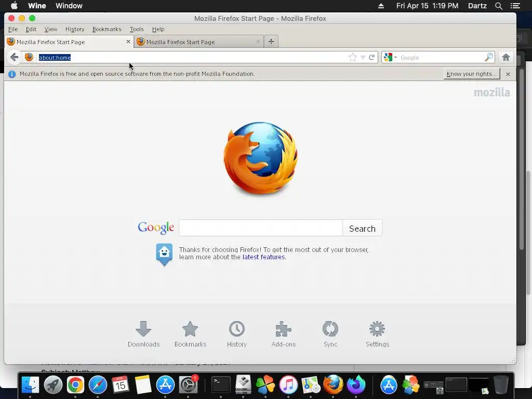
Task: Open Boot Camp Assistant icon in the Dock
Action: point(243,385)
